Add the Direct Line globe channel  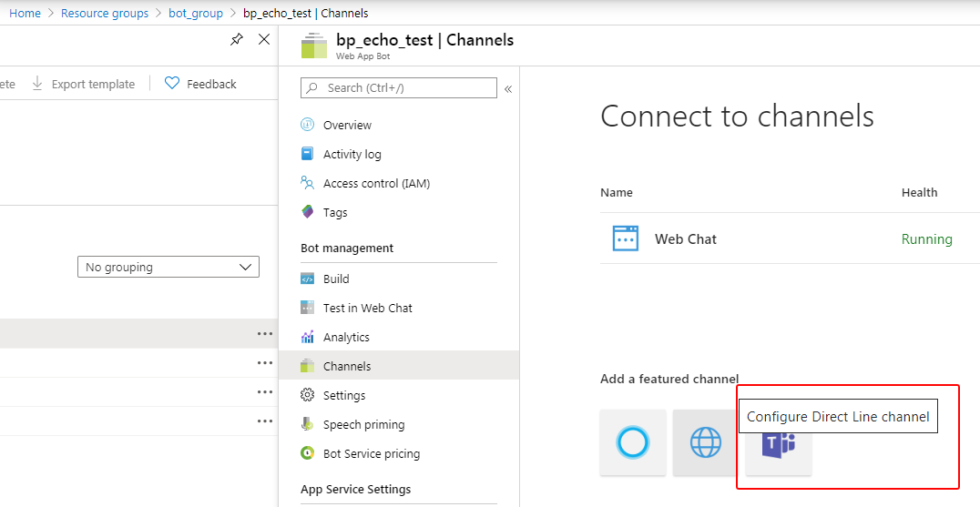[x=706, y=442]
